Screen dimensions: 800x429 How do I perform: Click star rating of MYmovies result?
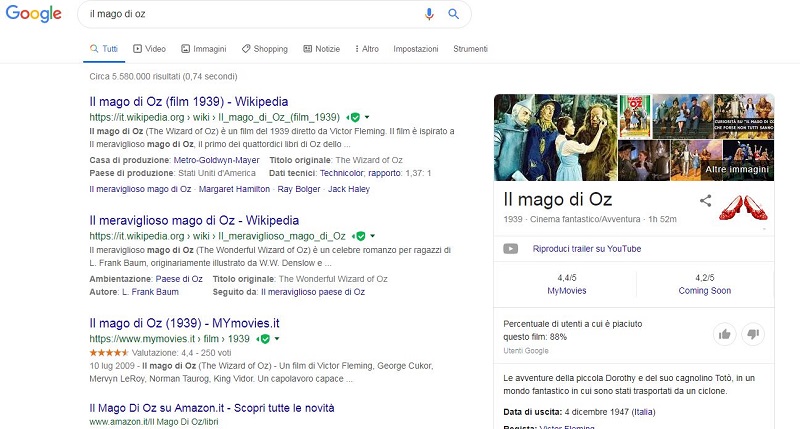coord(109,352)
